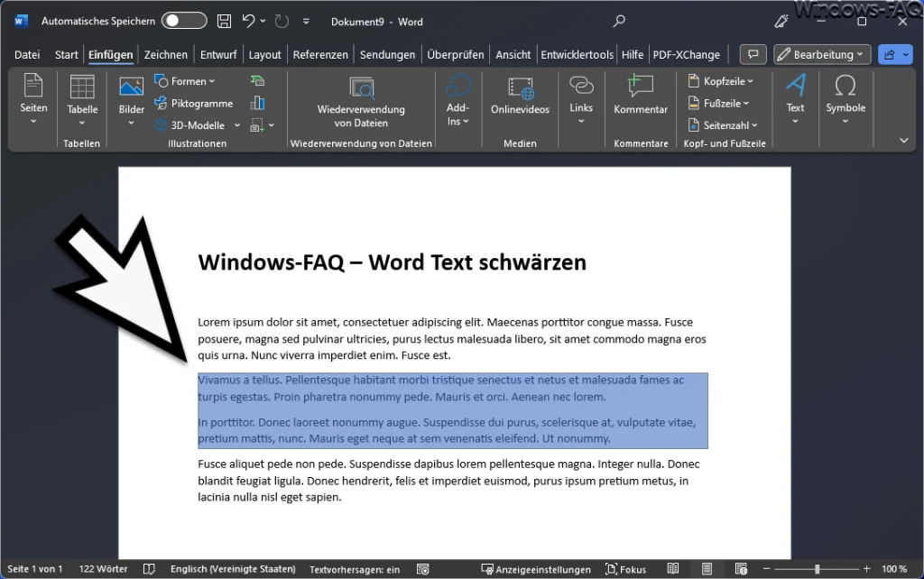Switch to the Sendungen tab
Screen dimensions: 924x579
click(387, 54)
